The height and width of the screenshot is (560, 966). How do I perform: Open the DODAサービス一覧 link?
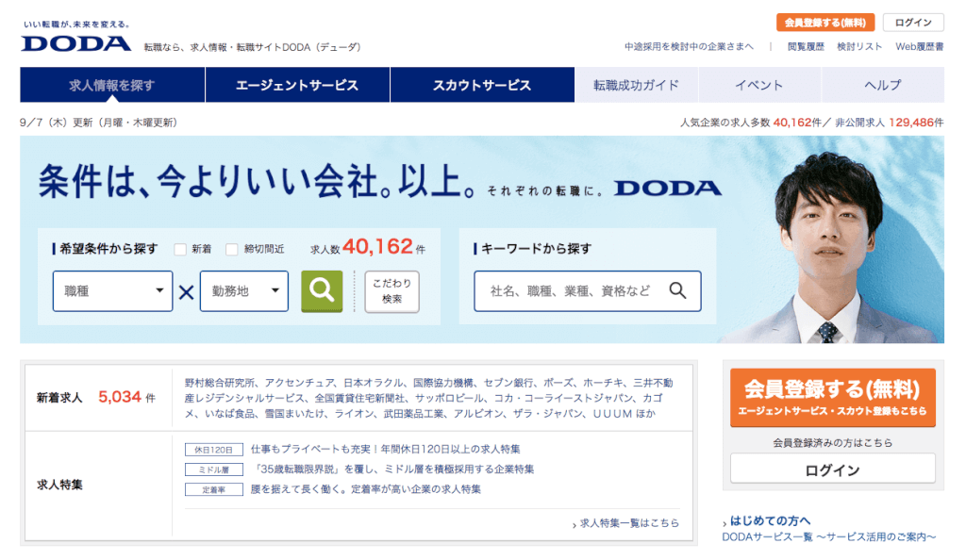828,537
